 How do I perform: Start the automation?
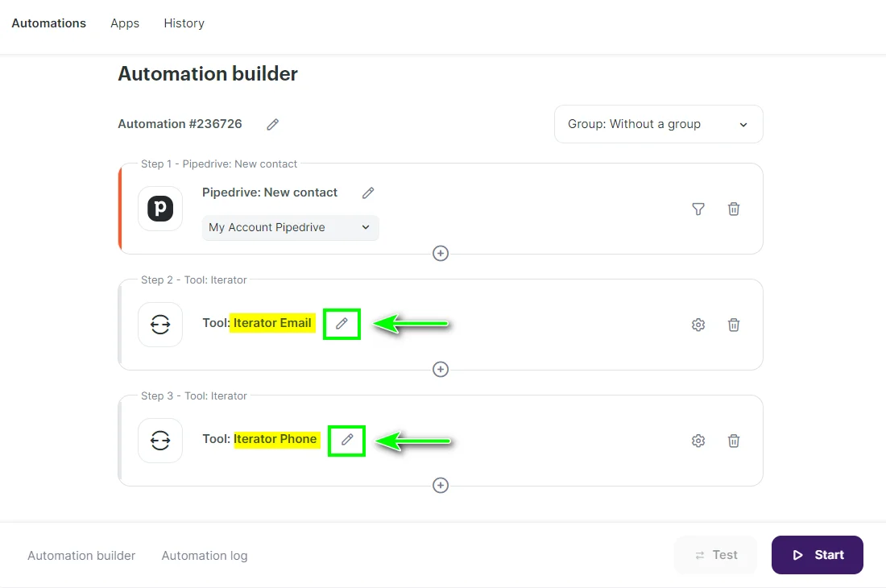tap(817, 555)
